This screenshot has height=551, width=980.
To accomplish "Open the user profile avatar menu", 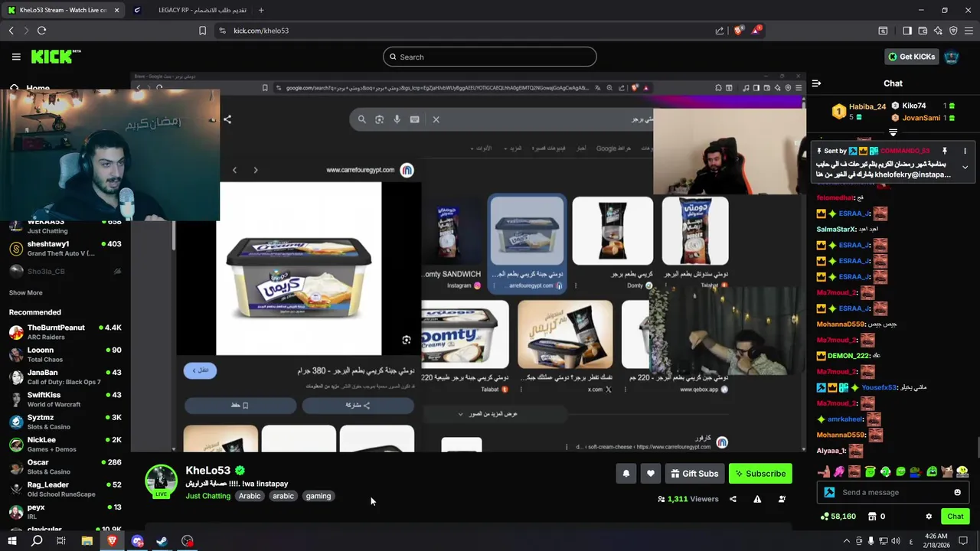I will (x=952, y=57).
